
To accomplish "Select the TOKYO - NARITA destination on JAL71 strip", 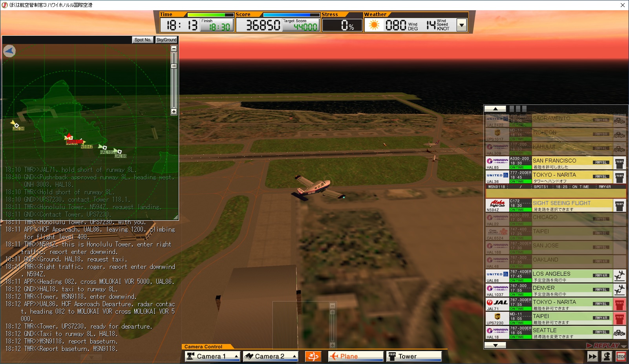I will (x=554, y=302).
